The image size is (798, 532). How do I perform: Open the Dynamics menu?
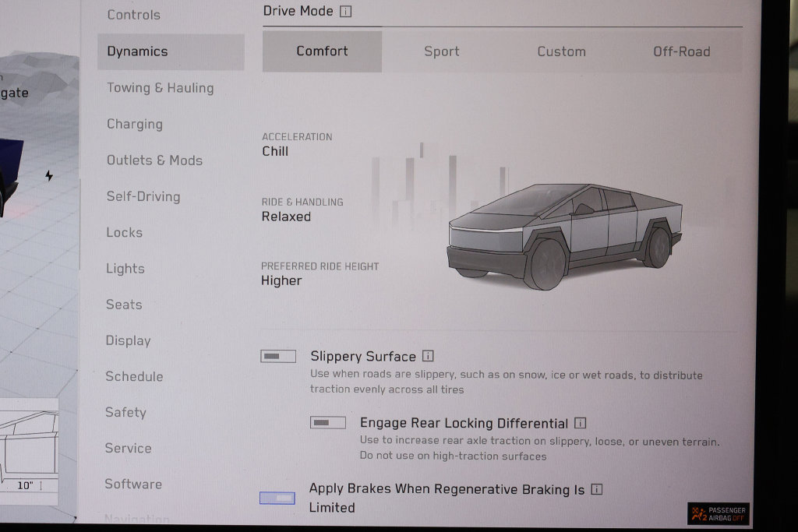pyautogui.click(x=171, y=51)
